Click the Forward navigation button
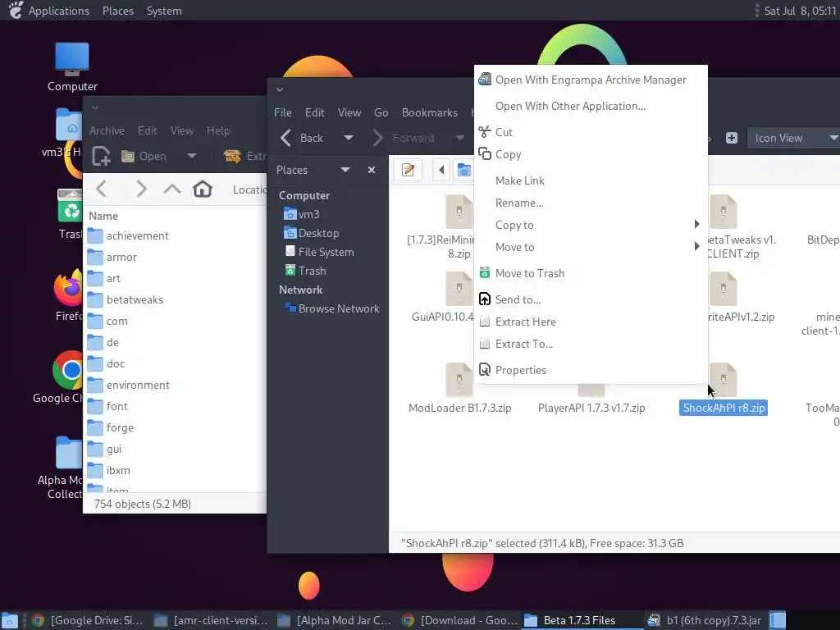The width and height of the screenshot is (840, 630). [x=404, y=138]
